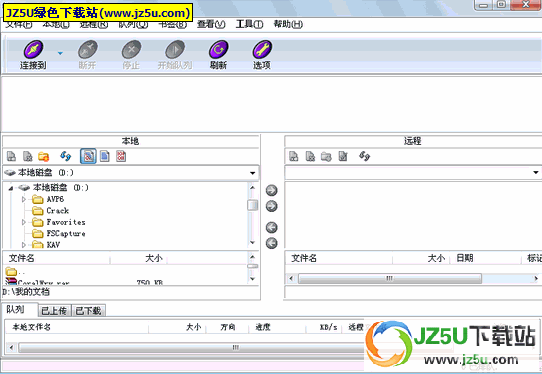Screen dimensions: 542x374
Task: Switch to the 已上传 tab
Action: click(x=54, y=311)
